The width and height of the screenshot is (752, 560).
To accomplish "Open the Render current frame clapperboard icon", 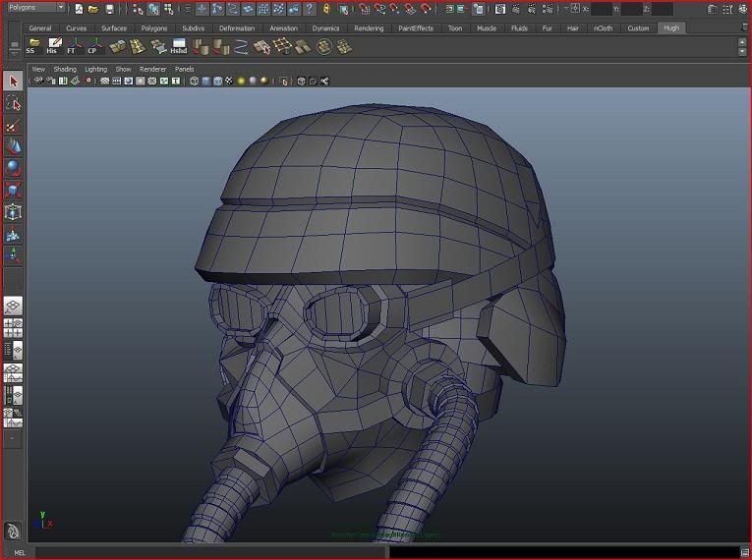I will pyautogui.click(x=500, y=9).
